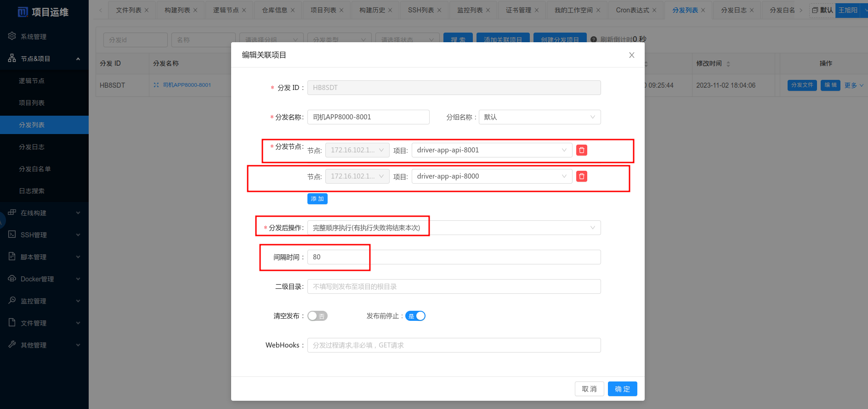
Task: Close the Cron表达式 tab
Action: [x=654, y=10]
